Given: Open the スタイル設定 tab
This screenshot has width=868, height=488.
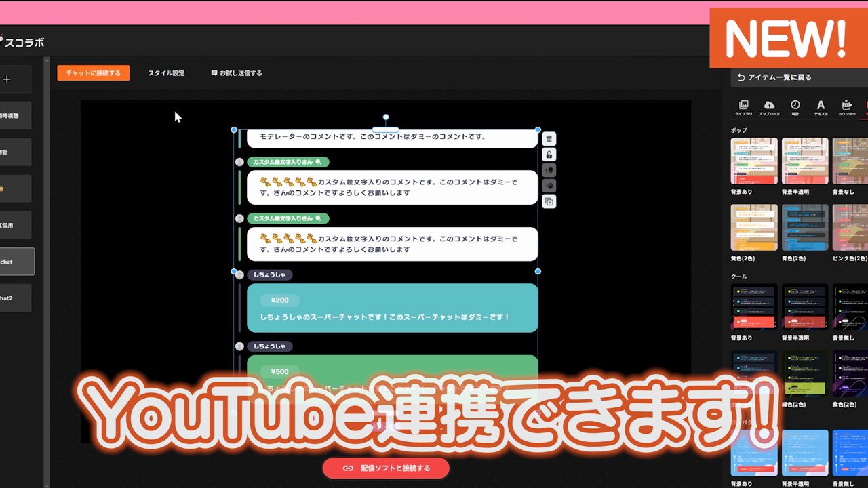Looking at the screenshot, I should pos(166,73).
